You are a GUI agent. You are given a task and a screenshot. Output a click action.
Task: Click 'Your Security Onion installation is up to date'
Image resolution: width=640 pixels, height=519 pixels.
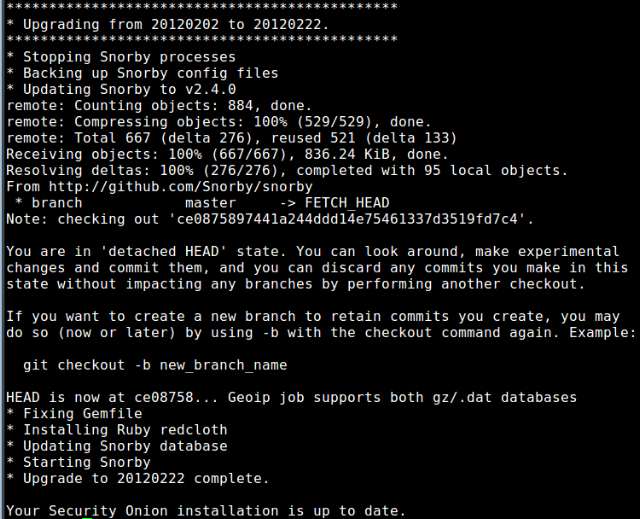(x=205, y=510)
